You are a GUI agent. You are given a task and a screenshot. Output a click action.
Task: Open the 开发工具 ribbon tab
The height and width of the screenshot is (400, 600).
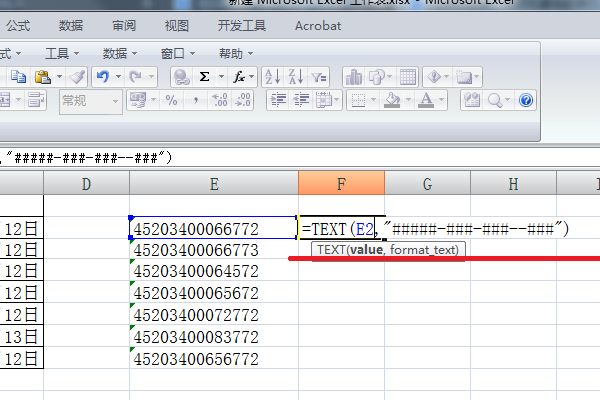(241, 26)
